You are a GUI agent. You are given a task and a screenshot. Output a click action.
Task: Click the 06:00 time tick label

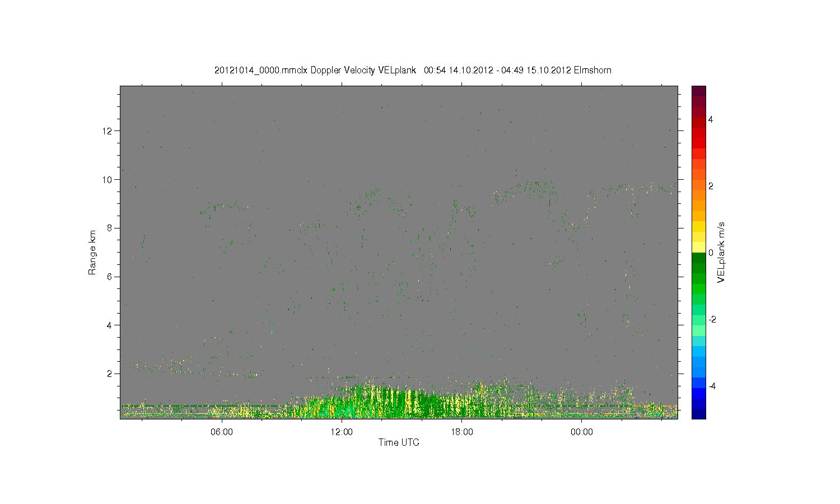coord(222,432)
